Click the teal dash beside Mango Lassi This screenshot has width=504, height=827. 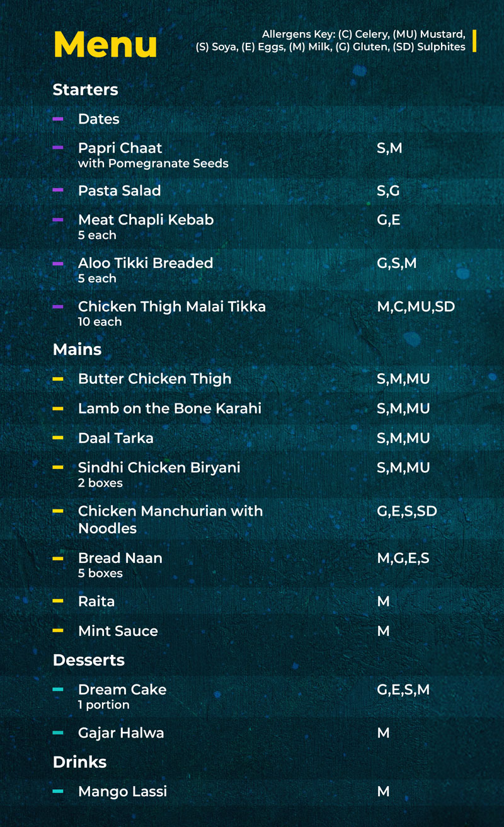(x=58, y=791)
